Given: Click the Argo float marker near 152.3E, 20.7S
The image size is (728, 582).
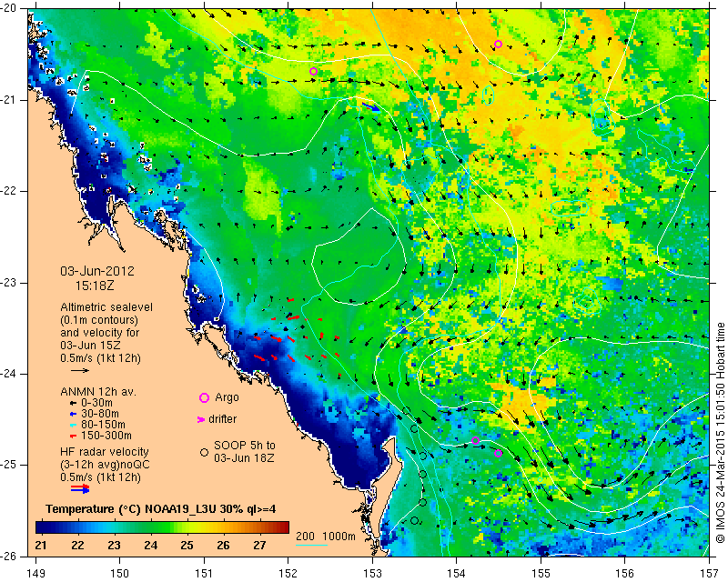Looking at the screenshot, I should [x=313, y=72].
